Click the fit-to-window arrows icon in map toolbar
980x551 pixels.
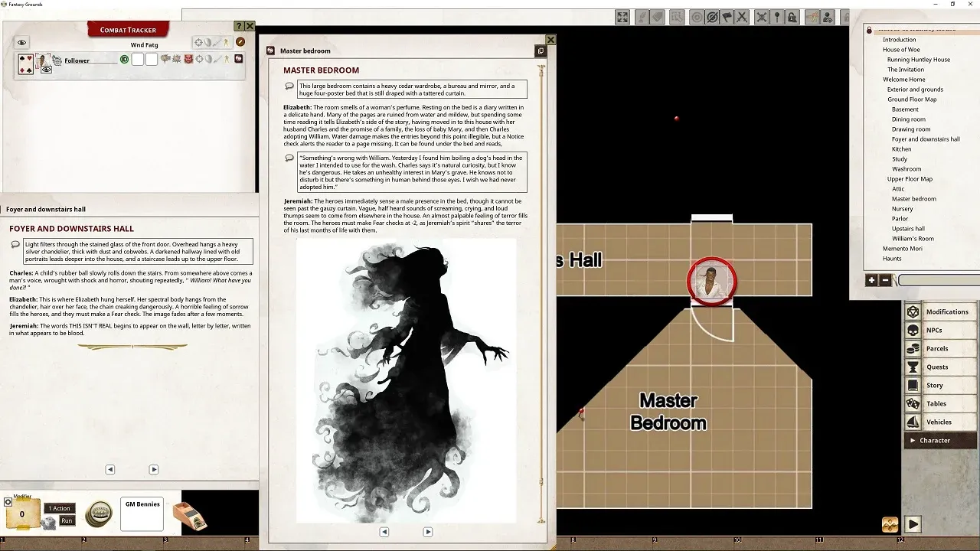point(622,18)
